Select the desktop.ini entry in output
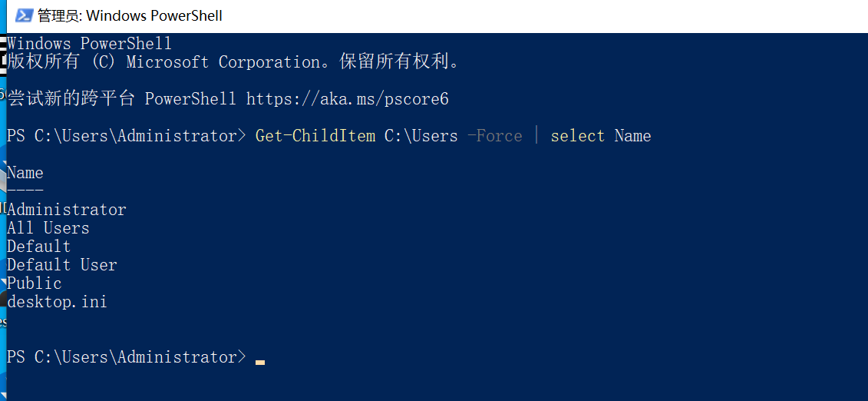 pos(57,302)
